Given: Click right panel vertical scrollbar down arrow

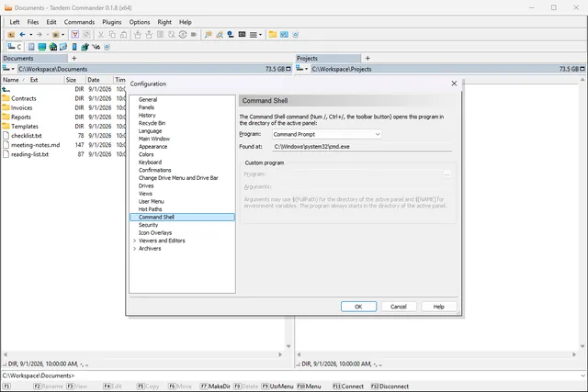Looking at the screenshot, I should click(582, 346).
